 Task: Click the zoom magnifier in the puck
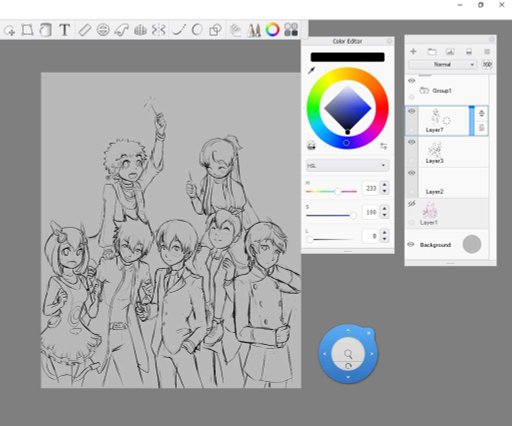tap(348, 353)
